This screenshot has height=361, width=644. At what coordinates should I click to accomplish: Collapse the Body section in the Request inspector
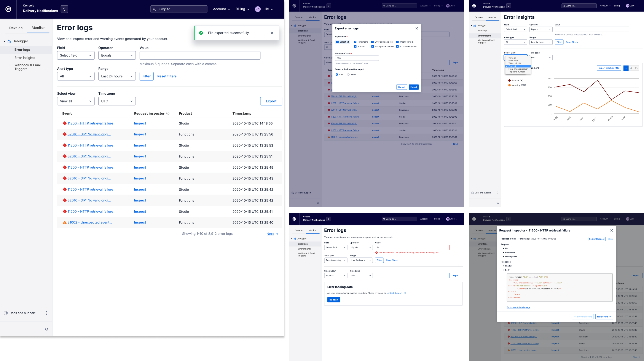[x=504, y=270]
